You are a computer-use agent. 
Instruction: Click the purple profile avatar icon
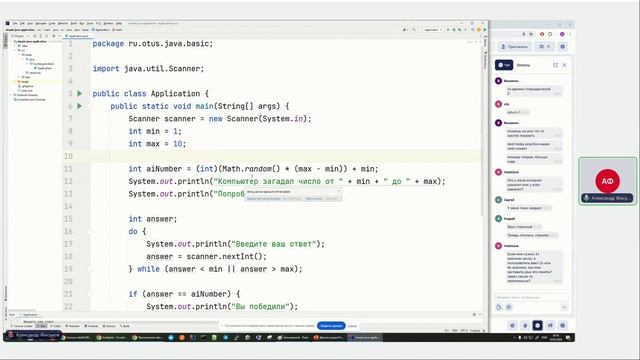coord(562,34)
